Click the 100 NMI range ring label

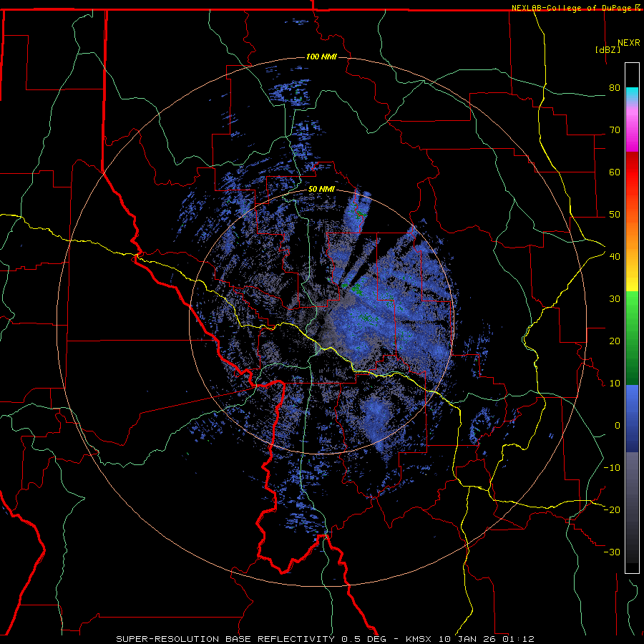pos(321,57)
